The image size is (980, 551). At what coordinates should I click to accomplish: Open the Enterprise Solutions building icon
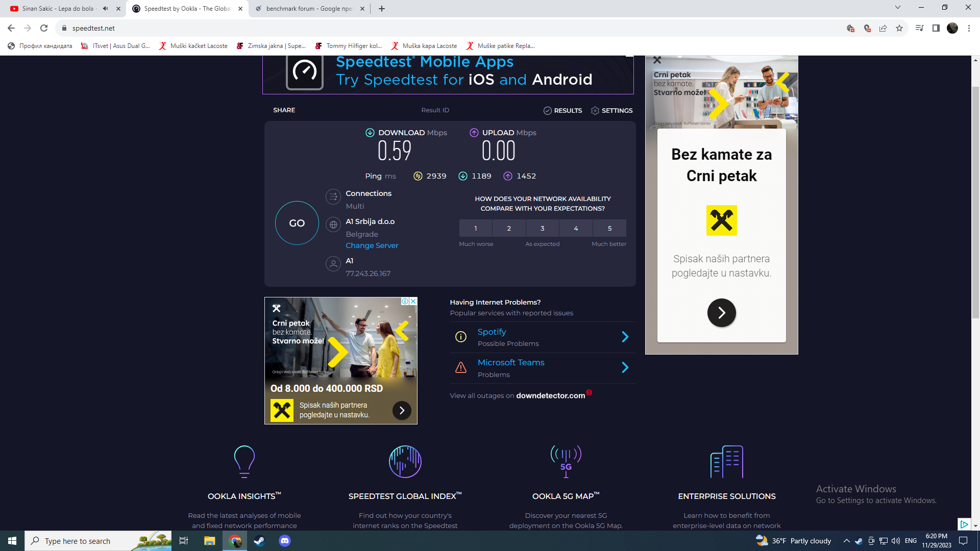pos(727,461)
